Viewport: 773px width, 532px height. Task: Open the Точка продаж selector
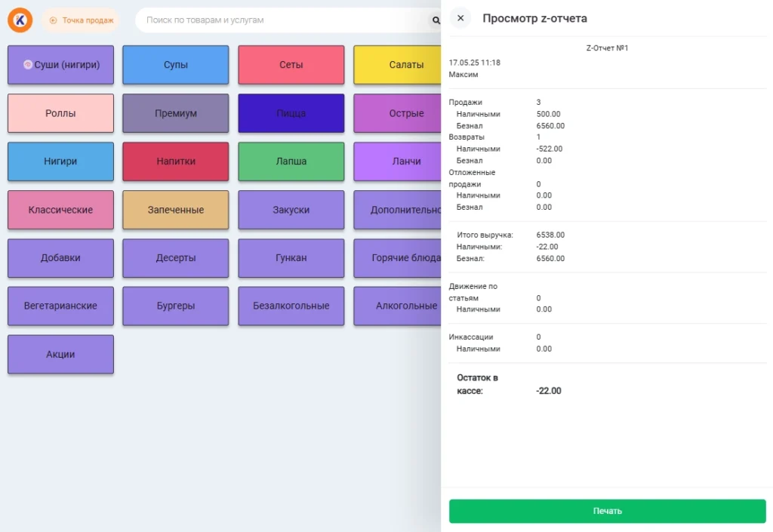point(81,20)
